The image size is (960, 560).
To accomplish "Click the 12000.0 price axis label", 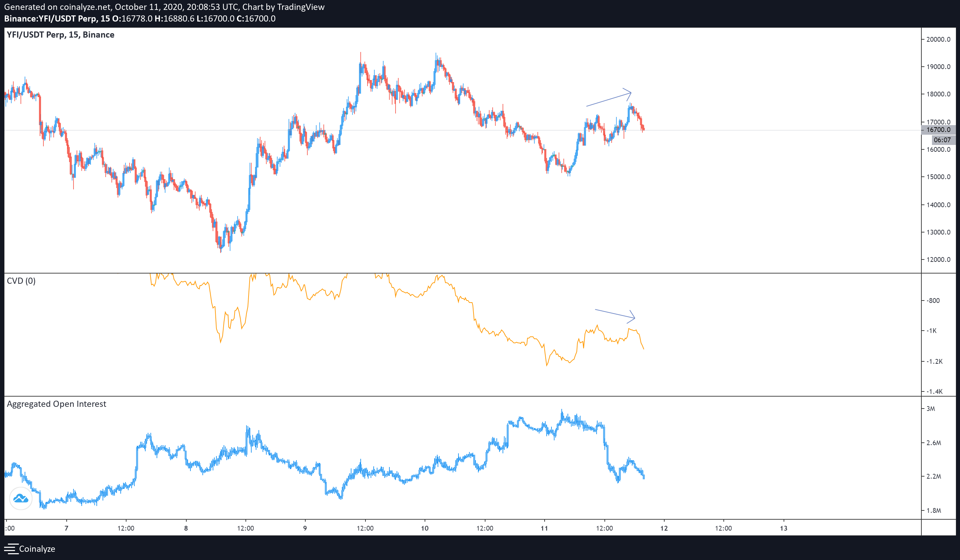I will pos(938,259).
